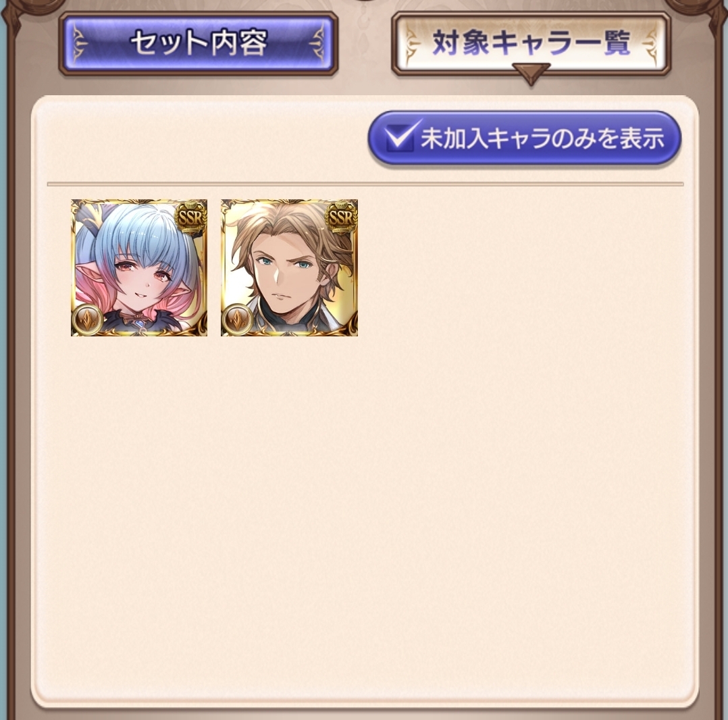Tap the round emblem on brown-haired portrait
The width and height of the screenshot is (728, 720).
(238, 320)
